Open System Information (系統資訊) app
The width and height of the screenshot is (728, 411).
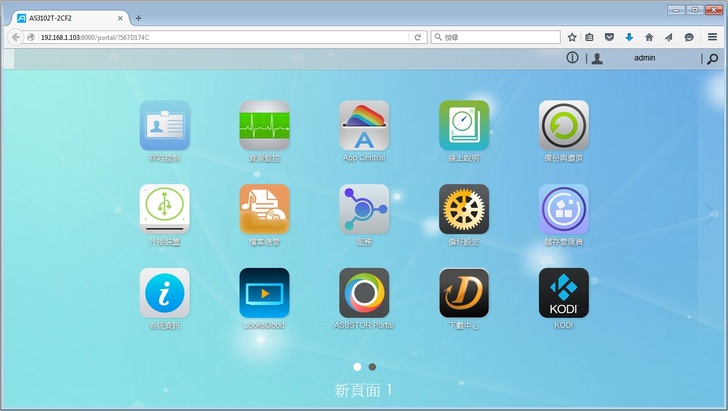pos(164,293)
